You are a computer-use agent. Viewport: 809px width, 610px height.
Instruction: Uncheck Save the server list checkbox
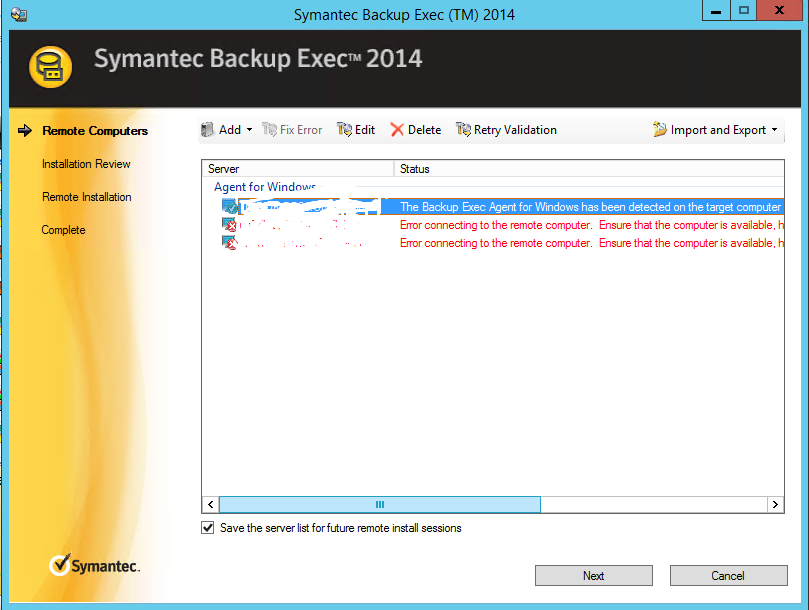point(207,528)
